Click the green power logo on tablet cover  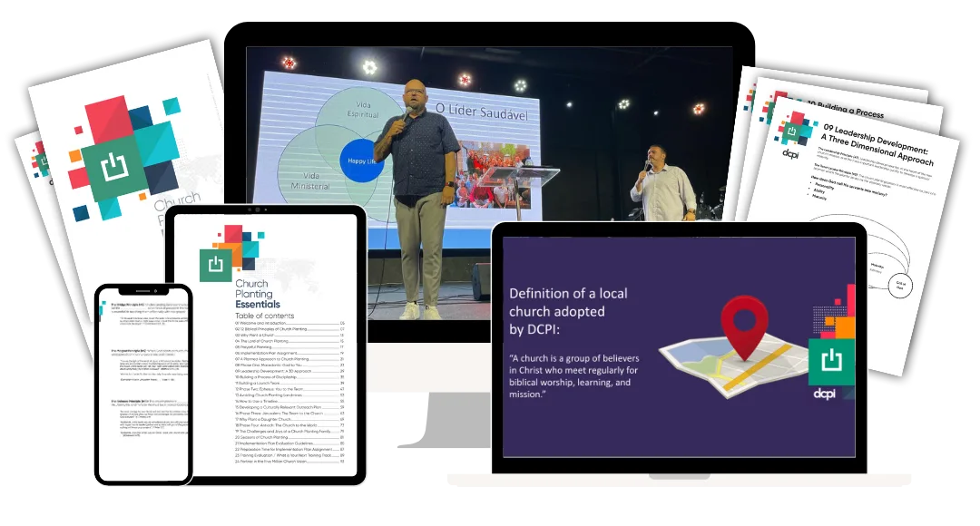215,264
